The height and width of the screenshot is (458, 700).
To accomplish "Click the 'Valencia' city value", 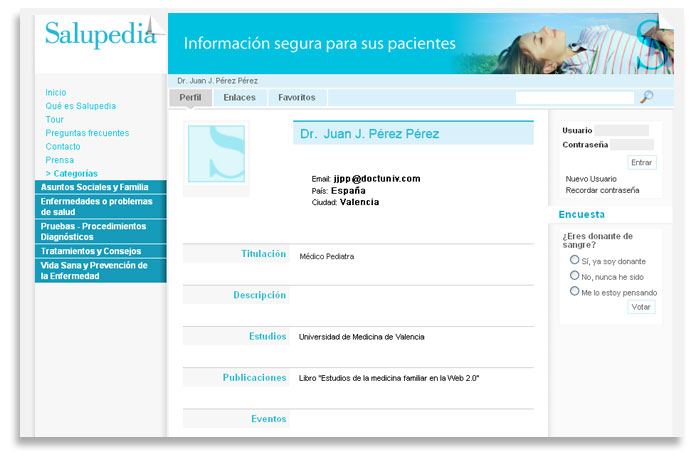I will click(359, 202).
